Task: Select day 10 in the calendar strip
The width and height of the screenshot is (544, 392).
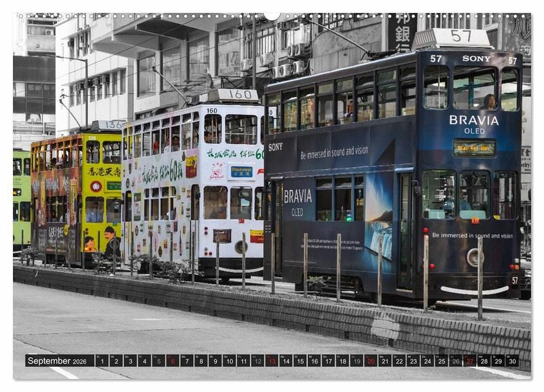Action: point(229,361)
